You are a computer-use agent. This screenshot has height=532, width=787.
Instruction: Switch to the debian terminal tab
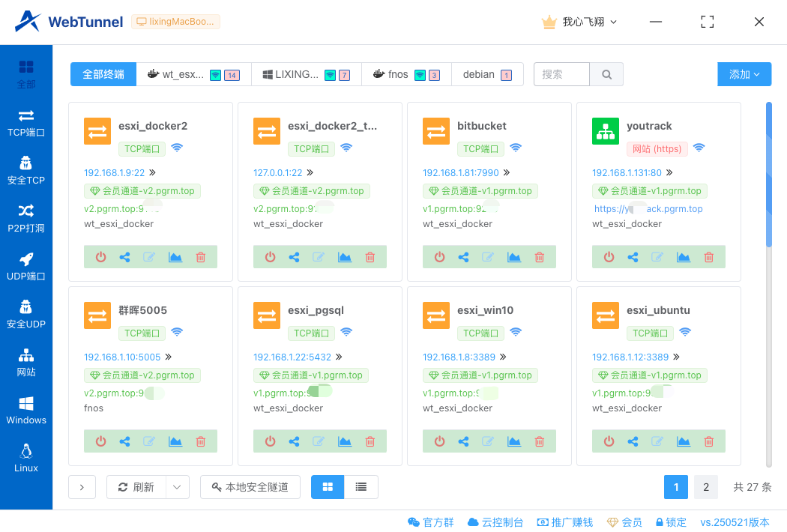(x=487, y=74)
